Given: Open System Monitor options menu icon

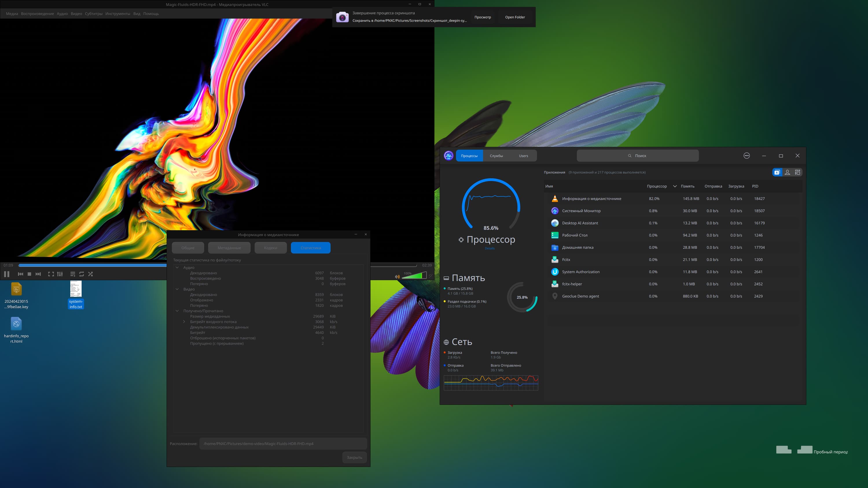Looking at the screenshot, I should click(x=747, y=156).
